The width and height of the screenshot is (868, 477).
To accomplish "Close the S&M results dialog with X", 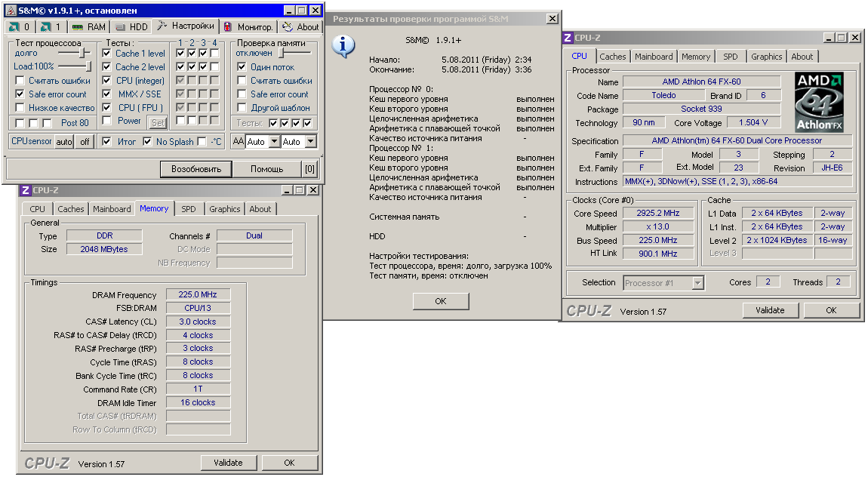I will coord(552,19).
